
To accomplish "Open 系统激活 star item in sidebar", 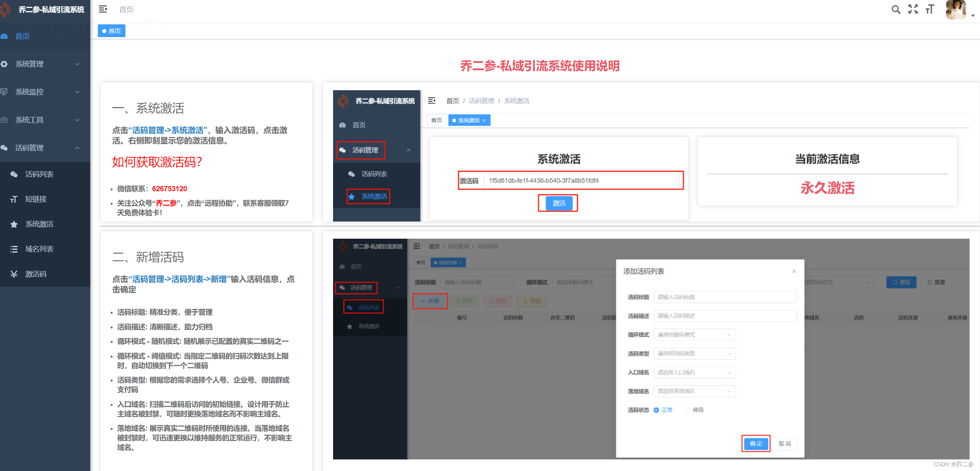I will 39,224.
